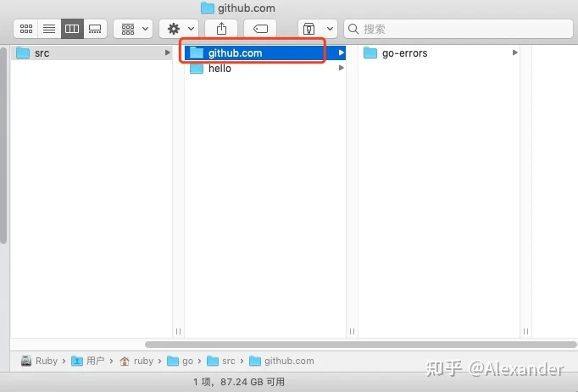Click the edit tags button
578x392 pixels.
click(x=260, y=29)
